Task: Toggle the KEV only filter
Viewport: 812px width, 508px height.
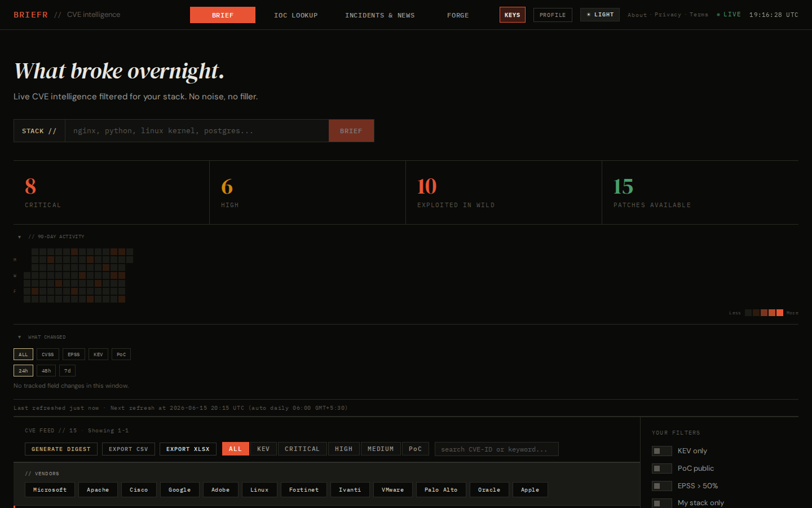Action: (x=662, y=451)
